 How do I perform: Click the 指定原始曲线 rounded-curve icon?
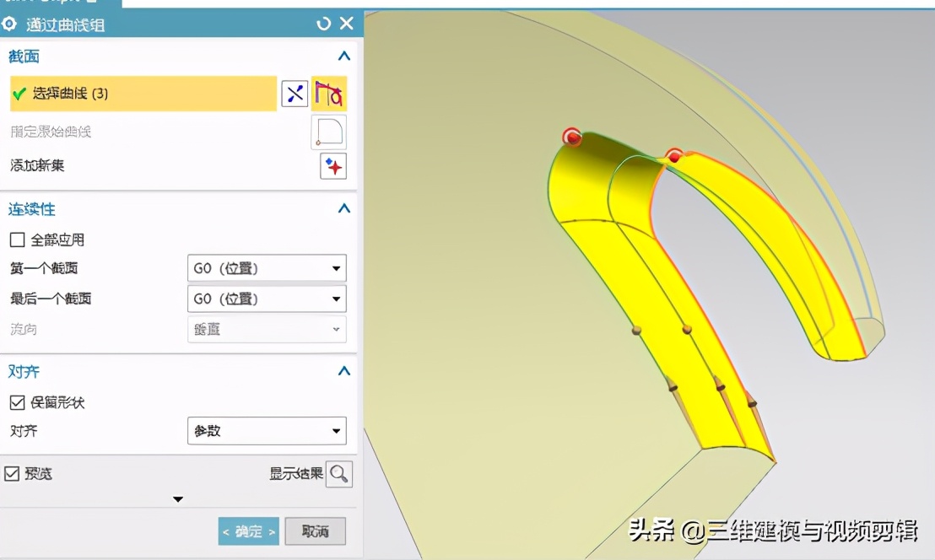pyautogui.click(x=328, y=132)
